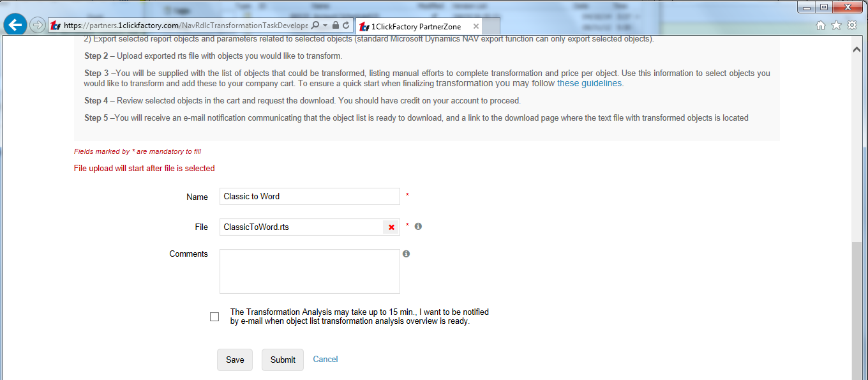Enable the e-mail notification checkbox
The height and width of the screenshot is (380, 868).
(x=214, y=317)
